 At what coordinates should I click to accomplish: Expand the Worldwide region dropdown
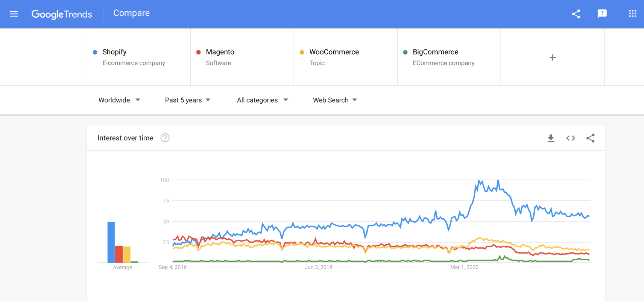tap(119, 100)
